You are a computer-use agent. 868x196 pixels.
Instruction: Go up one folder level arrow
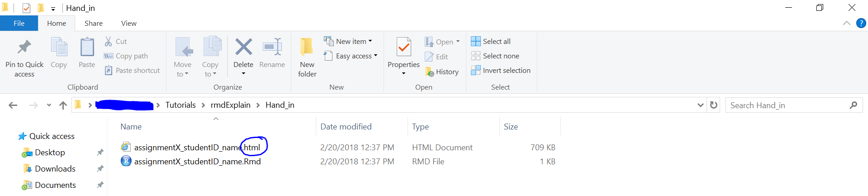pos(63,105)
